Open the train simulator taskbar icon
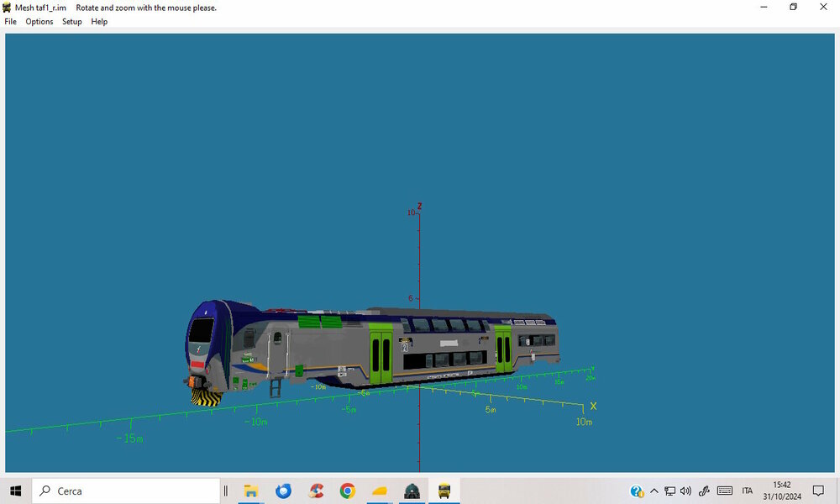Screen dimensions: 840x504 (x=412, y=491)
